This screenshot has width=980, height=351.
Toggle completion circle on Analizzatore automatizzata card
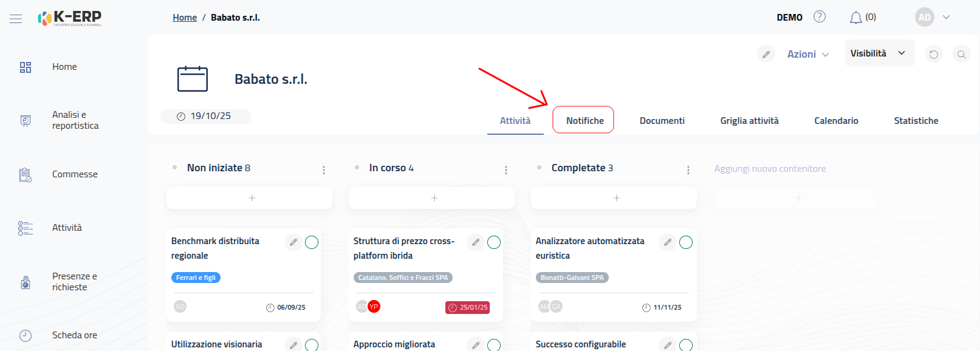click(686, 242)
